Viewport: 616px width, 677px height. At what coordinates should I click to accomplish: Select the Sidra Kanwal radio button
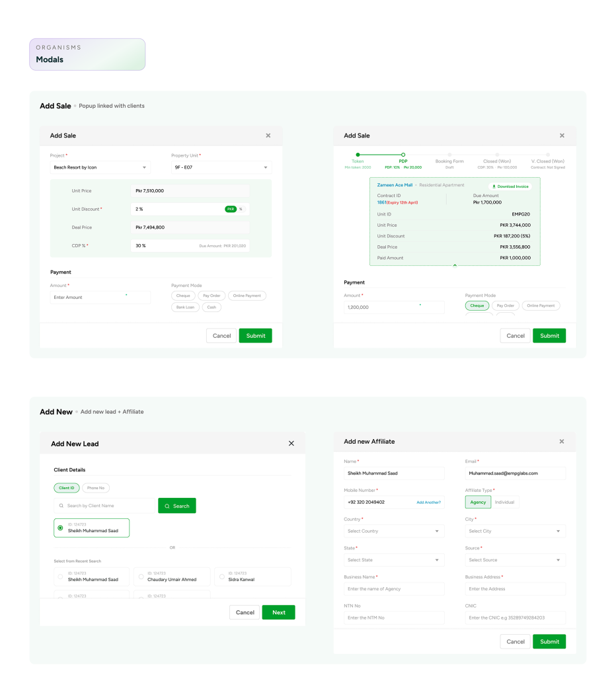[221, 577]
